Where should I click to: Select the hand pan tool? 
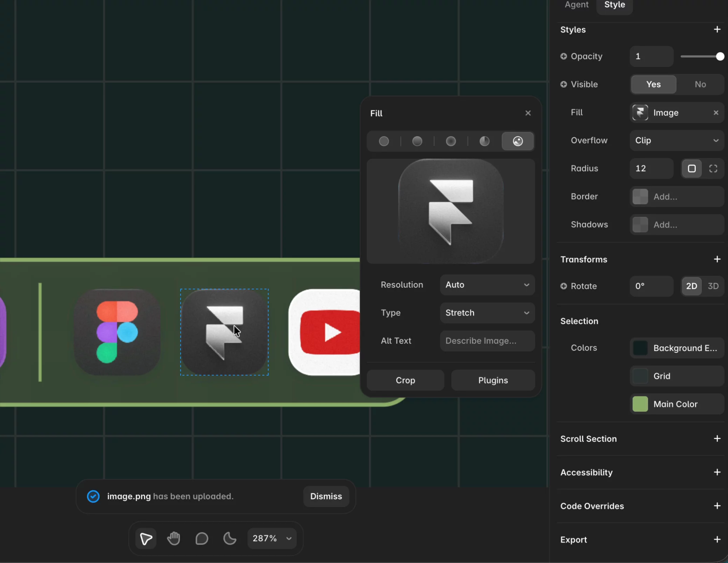(x=174, y=538)
